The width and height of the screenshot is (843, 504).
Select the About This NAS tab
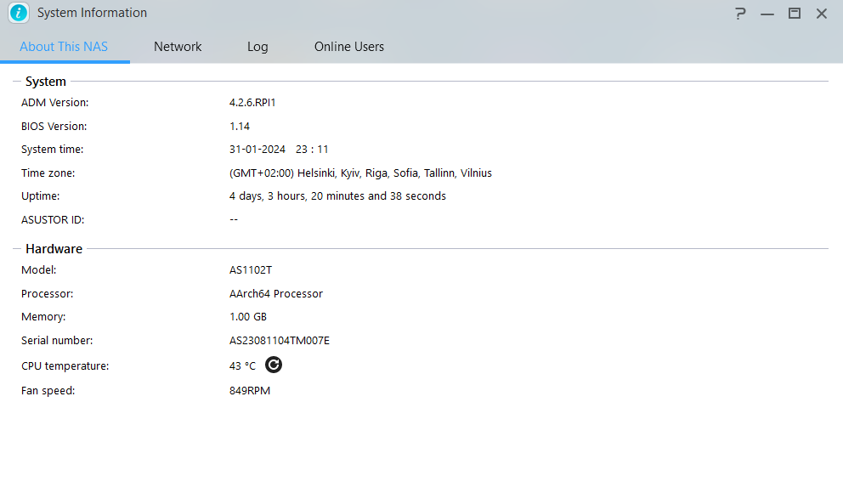[x=64, y=47]
